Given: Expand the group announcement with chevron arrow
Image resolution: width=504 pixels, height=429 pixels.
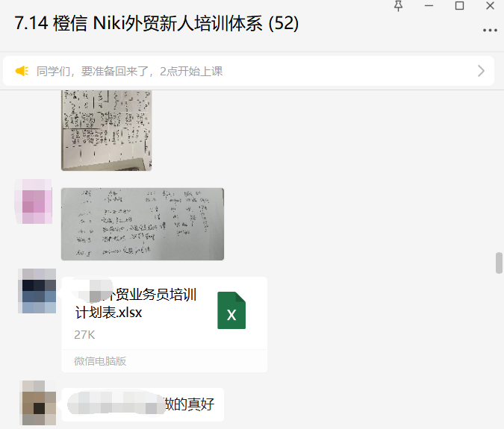Looking at the screenshot, I should (481, 71).
